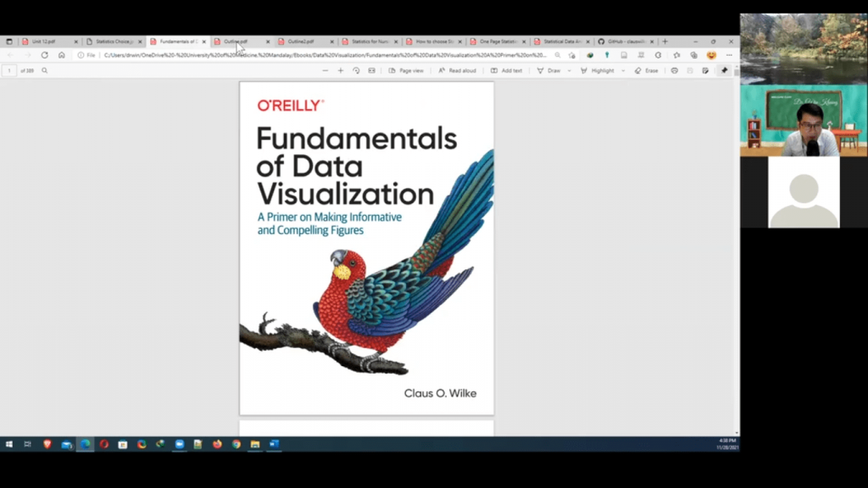868x488 pixels.
Task: Zoom out the PDF with minus icon
Action: point(325,71)
